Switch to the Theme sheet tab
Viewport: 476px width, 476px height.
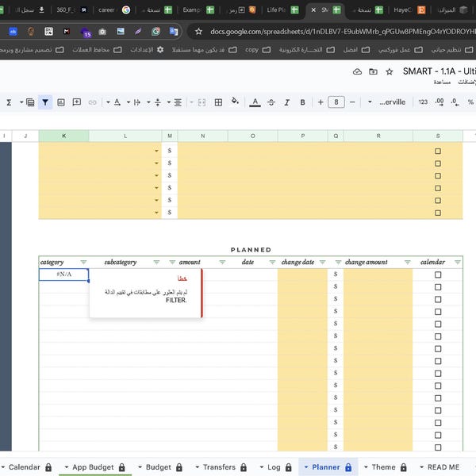(385, 467)
